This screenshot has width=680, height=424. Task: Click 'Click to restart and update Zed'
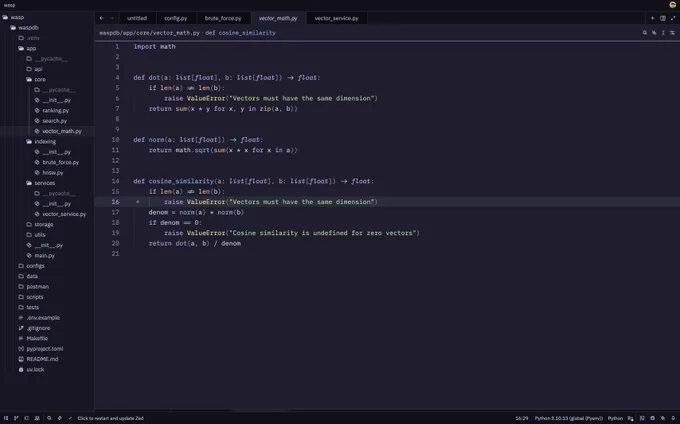click(111, 418)
